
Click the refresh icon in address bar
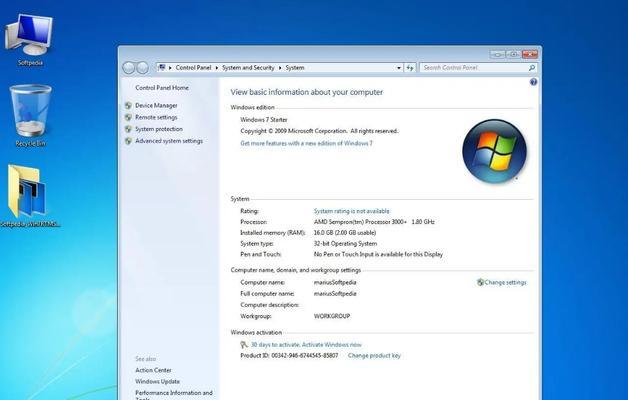click(x=409, y=68)
